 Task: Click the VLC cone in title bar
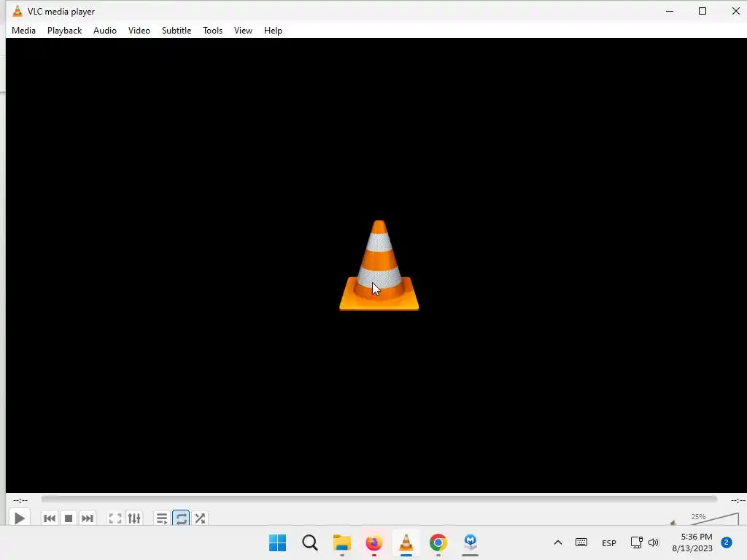pos(18,11)
